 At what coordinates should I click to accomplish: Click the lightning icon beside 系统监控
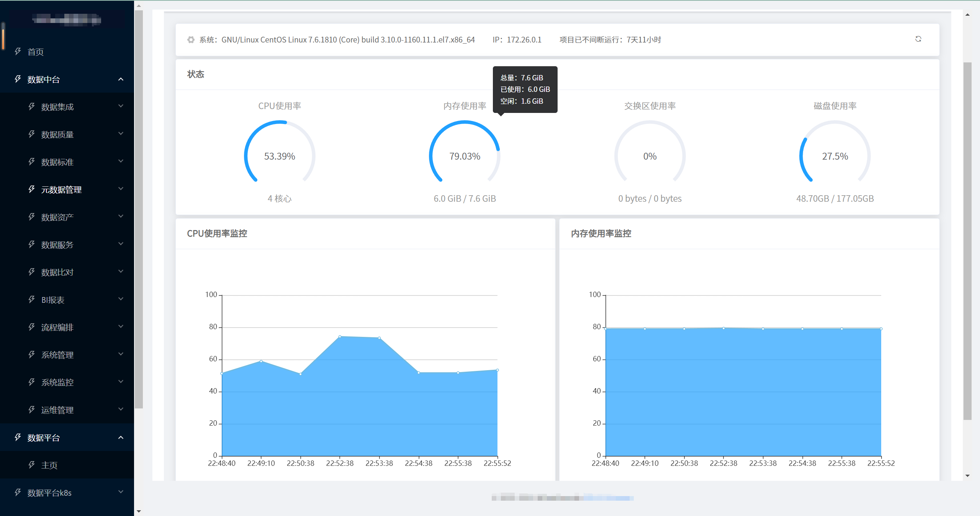click(x=31, y=382)
